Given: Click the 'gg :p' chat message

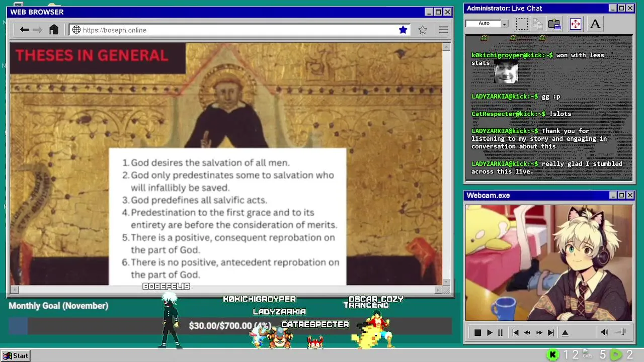Looking at the screenshot, I should pyautogui.click(x=551, y=97).
